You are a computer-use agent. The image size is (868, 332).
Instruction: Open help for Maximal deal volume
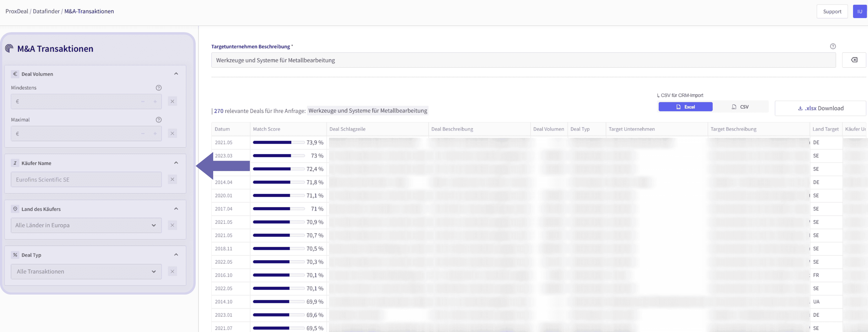(159, 120)
